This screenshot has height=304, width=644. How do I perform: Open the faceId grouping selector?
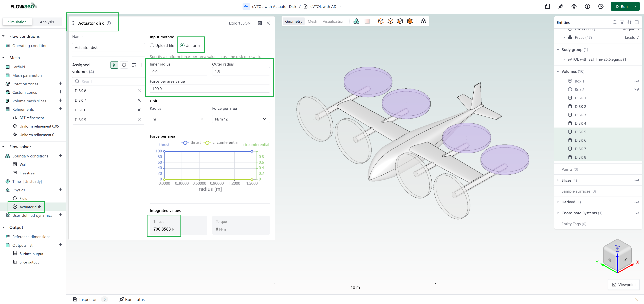pos(632,37)
